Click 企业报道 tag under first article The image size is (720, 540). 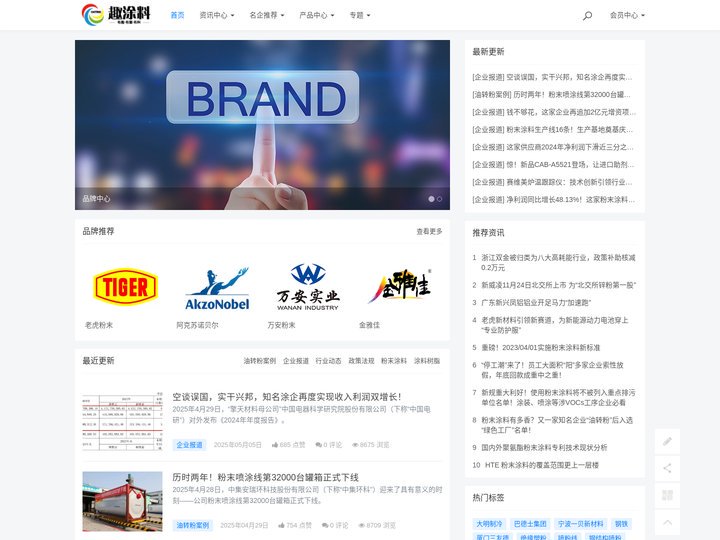coord(189,445)
